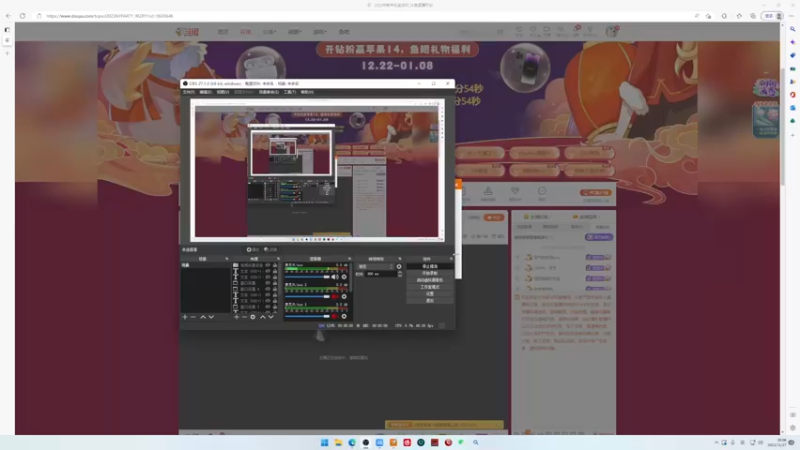Open OBS 设置 from the controls dock
Screen dimensions: 800x450
(430, 293)
